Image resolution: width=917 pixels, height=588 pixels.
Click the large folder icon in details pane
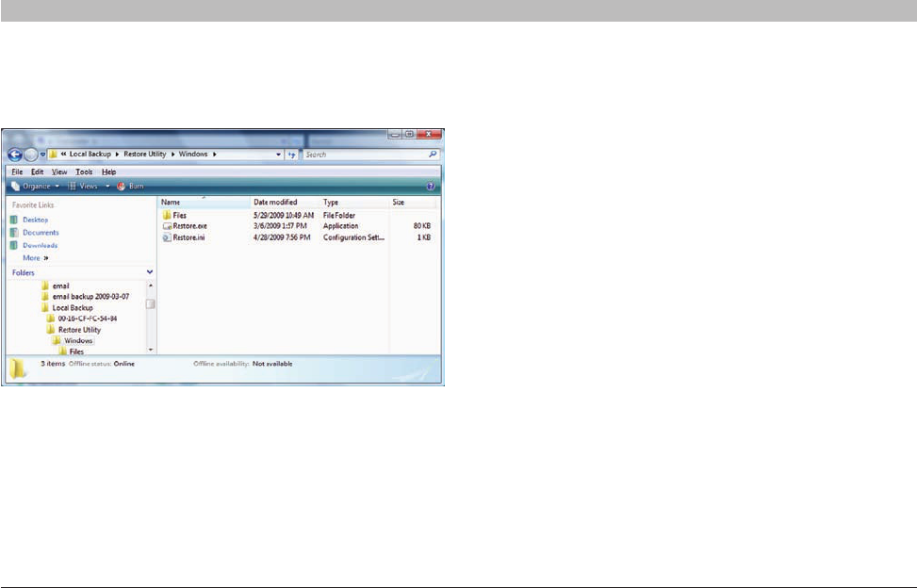tap(18, 368)
